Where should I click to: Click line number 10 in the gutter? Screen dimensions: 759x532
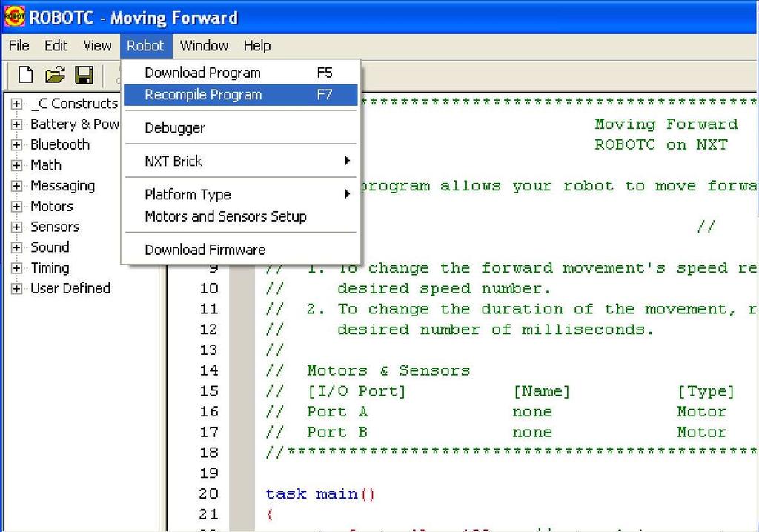click(209, 288)
